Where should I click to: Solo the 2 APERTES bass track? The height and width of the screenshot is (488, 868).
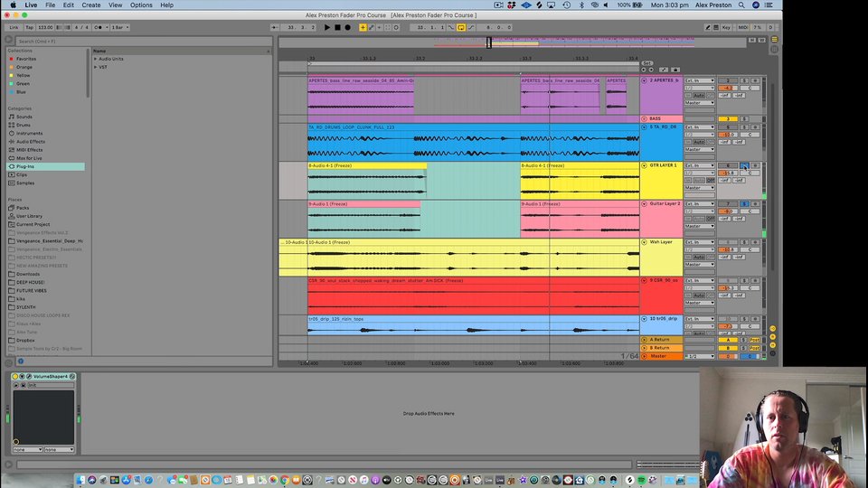(744, 80)
